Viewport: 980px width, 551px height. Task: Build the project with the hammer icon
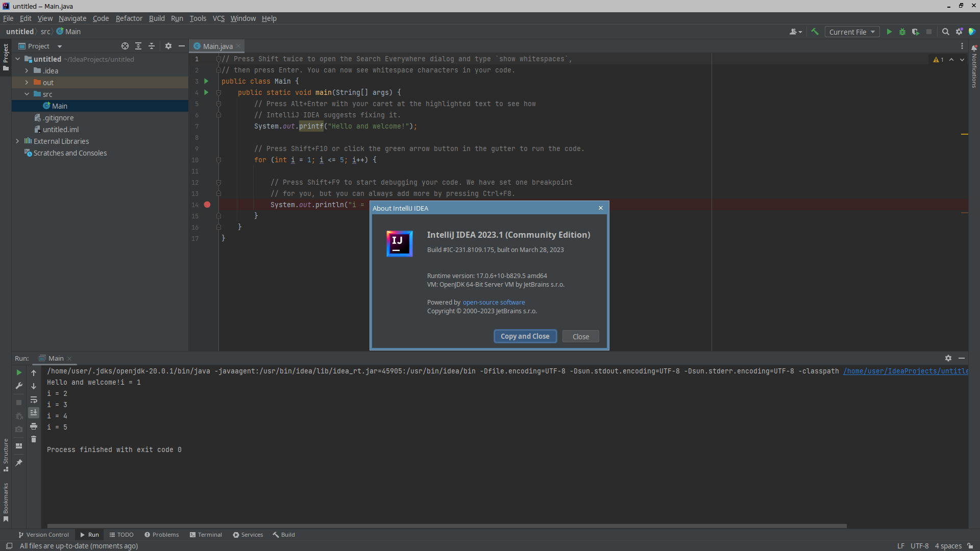pyautogui.click(x=815, y=32)
